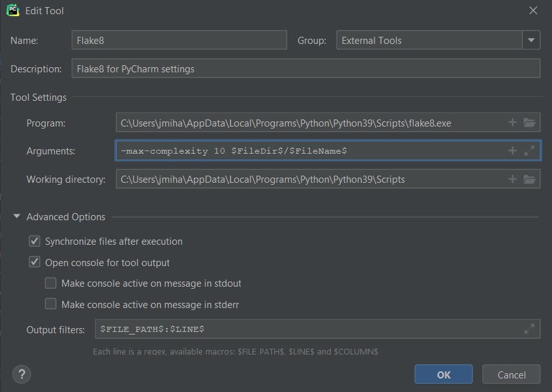Close the Edit Tool dialog
Viewport: 552px width, 392px height.
tap(533, 10)
